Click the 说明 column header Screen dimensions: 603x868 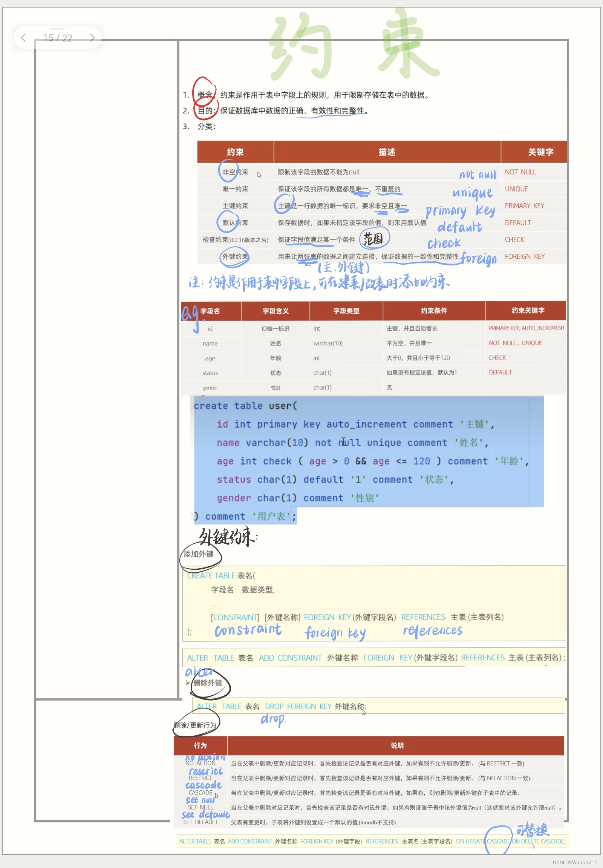pyautogui.click(x=397, y=745)
